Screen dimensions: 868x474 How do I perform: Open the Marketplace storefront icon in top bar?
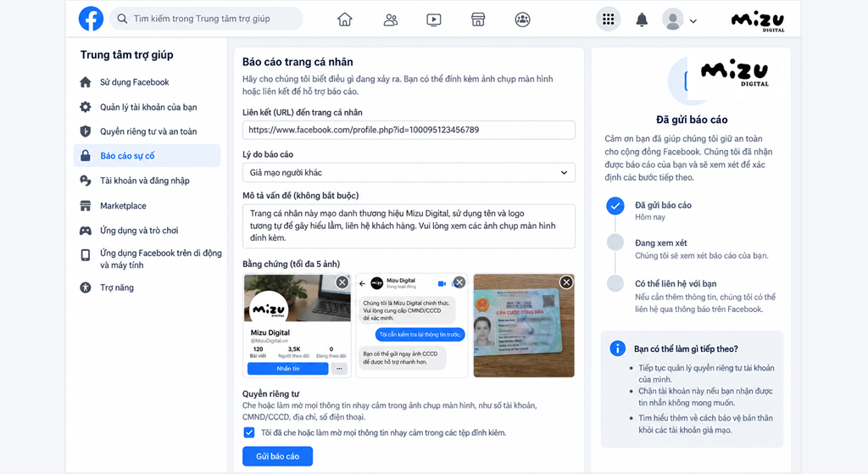[x=478, y=20]
